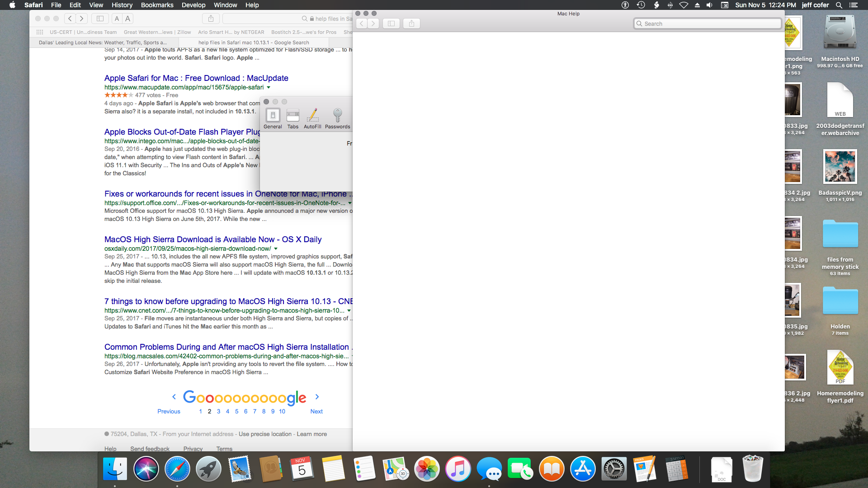This screenshot has width=868, height=488.
Task: Open the Tabs preferences panel
Action: [292, 117]
